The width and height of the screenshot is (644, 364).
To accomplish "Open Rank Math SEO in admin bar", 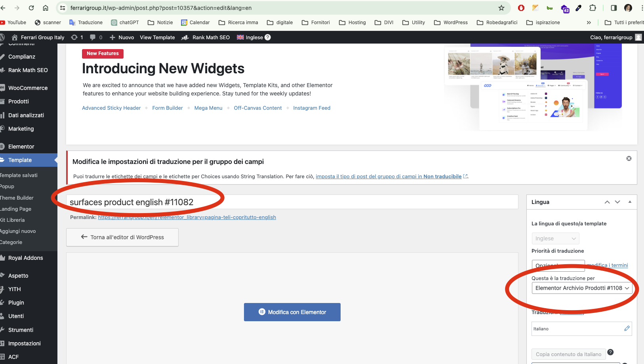I will [x=206, y=37].
